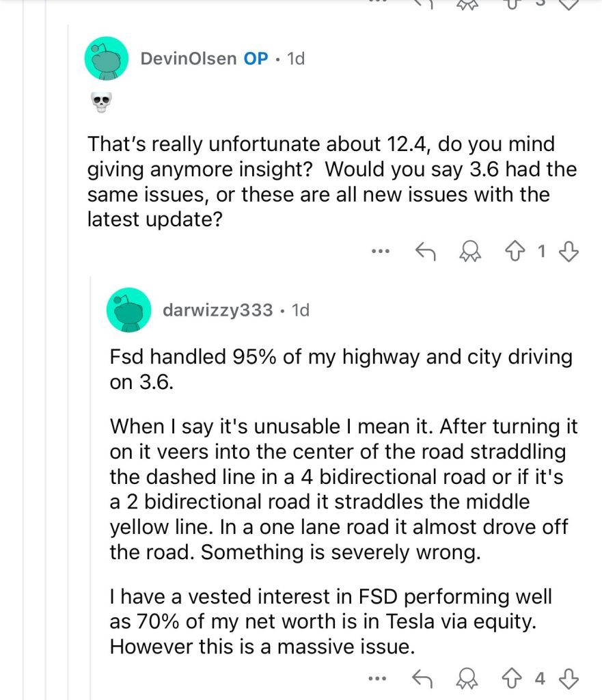Open the three-dot menu on darwizzy333's comment
602x700 pixels.
click(x=377, y=679)
